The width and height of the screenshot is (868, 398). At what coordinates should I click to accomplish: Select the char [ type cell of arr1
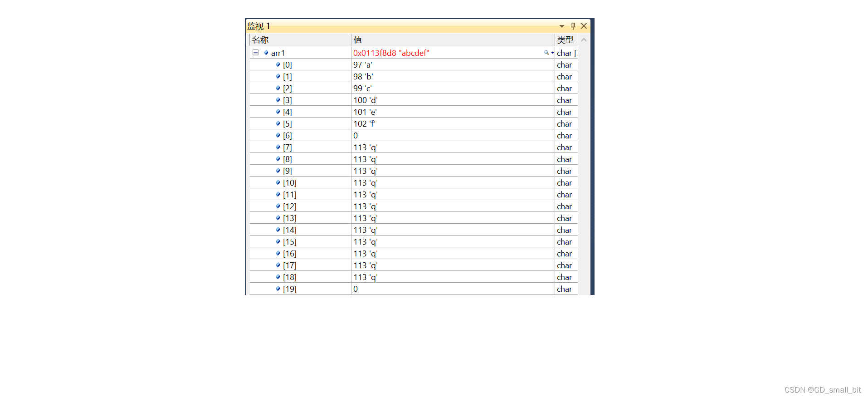pyautogui.click(x=567, y=53)
